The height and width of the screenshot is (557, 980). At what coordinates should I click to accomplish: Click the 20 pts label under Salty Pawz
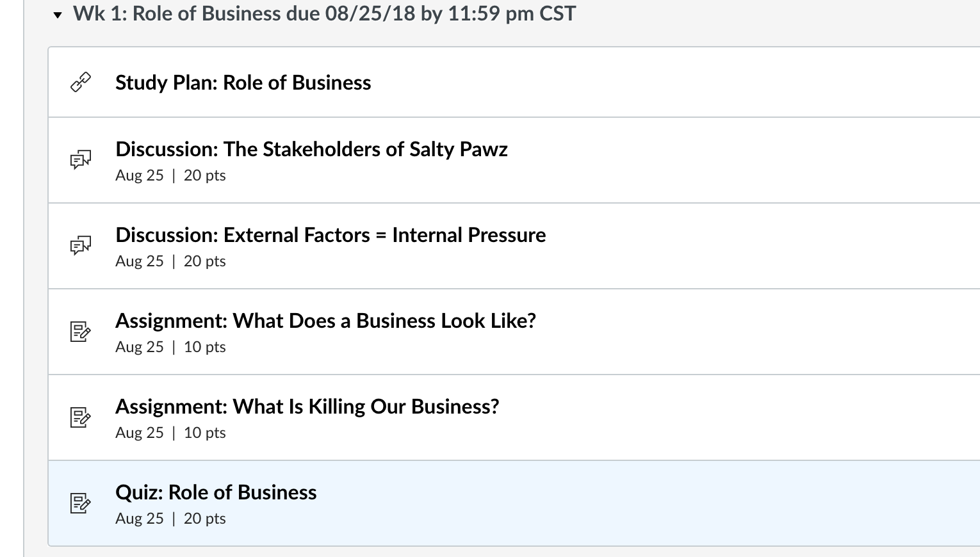point(204,175)
